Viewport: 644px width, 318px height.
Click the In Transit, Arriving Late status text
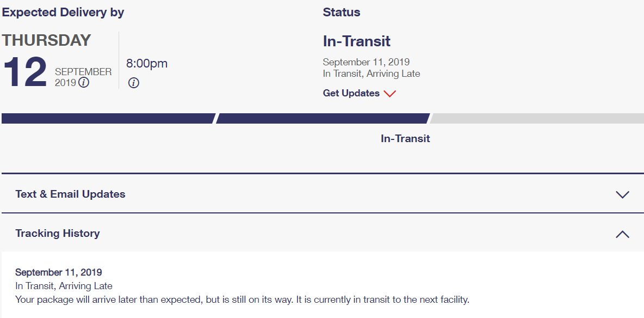(x=371, y=74)
